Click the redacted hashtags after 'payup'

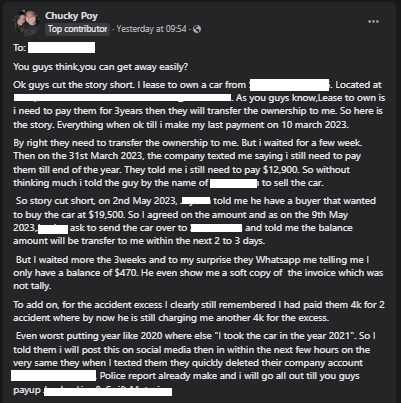(x=108, y=391)
